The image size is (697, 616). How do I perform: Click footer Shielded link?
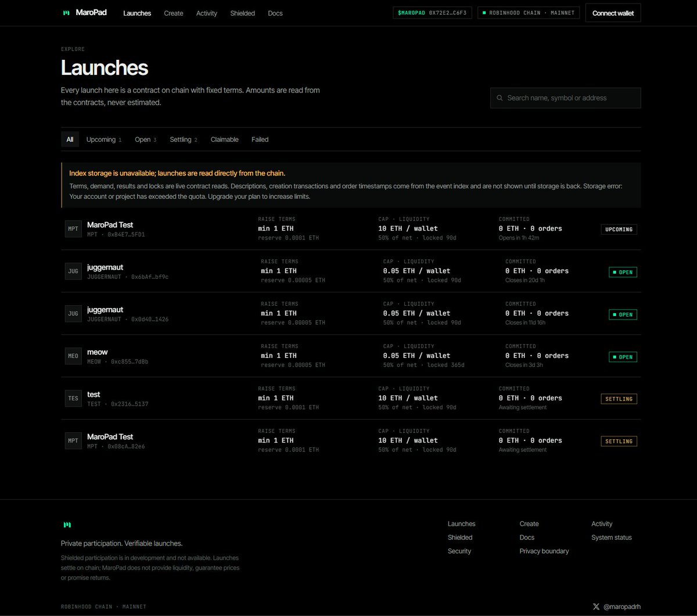coord(460,538)
